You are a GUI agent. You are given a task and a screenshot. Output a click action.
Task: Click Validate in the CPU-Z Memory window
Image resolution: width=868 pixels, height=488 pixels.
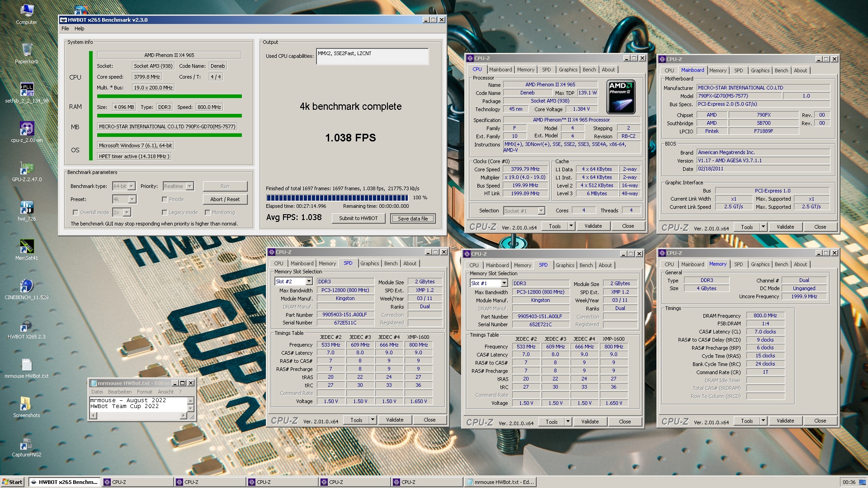click(785, 421)
